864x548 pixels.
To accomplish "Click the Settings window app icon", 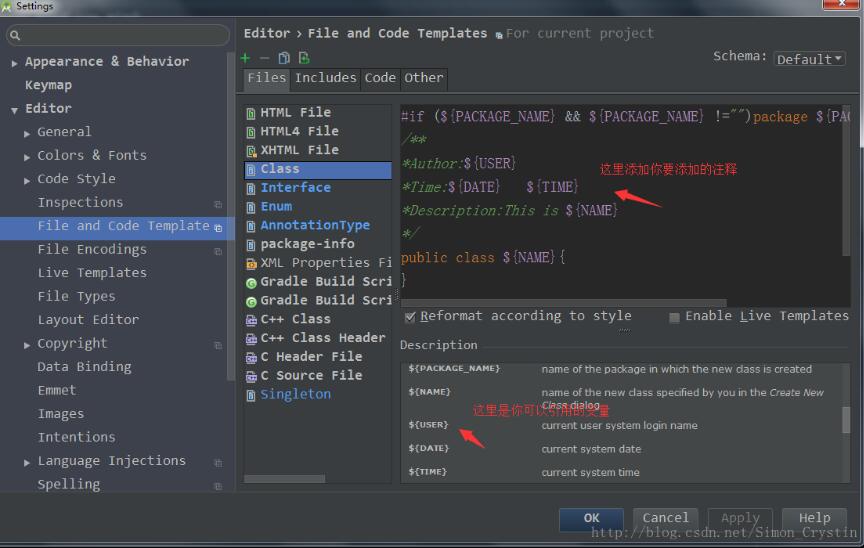I will (x=8, y=7).
